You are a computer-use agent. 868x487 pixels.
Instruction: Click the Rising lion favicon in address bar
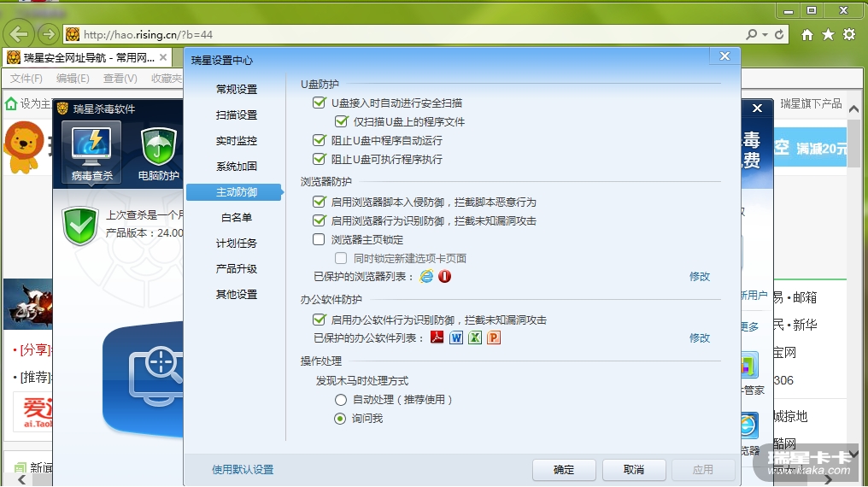point(73,34)
